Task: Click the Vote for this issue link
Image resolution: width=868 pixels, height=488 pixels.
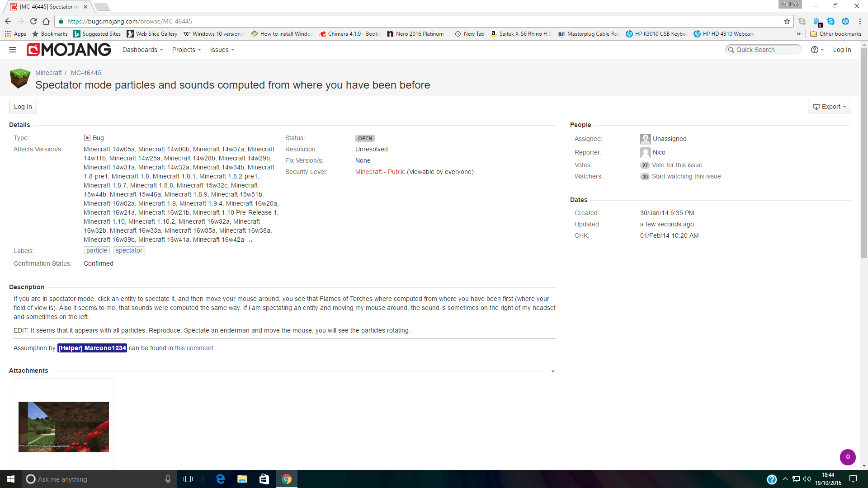Action: click(677, 165)
